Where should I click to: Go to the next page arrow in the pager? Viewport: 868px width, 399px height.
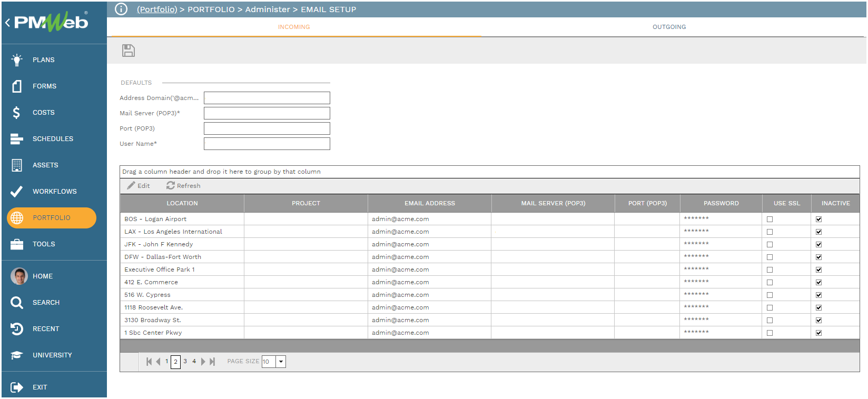click(203, 362)
